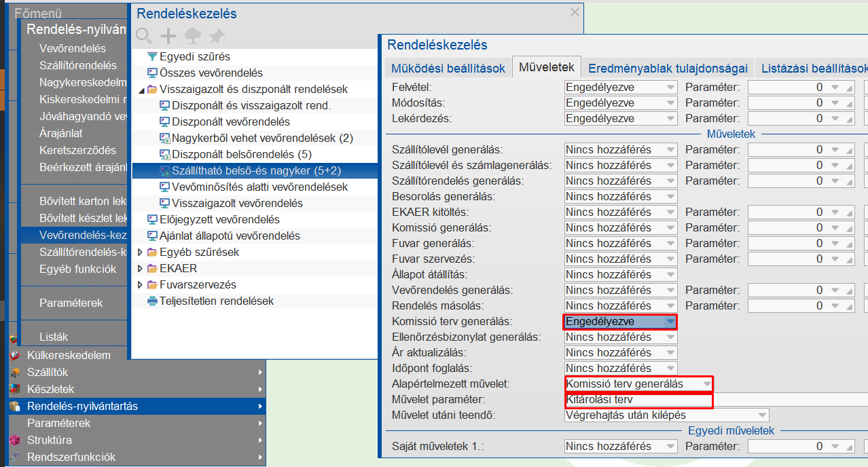Select the Műveletek tab
This screenshot has width=868, height=467.
point(547,67)
